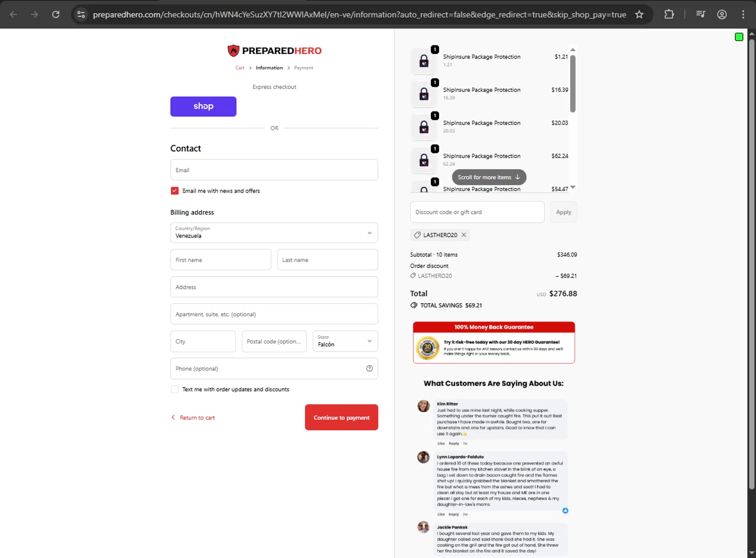Click the $276.88 total amount

(x=563, y=293)
